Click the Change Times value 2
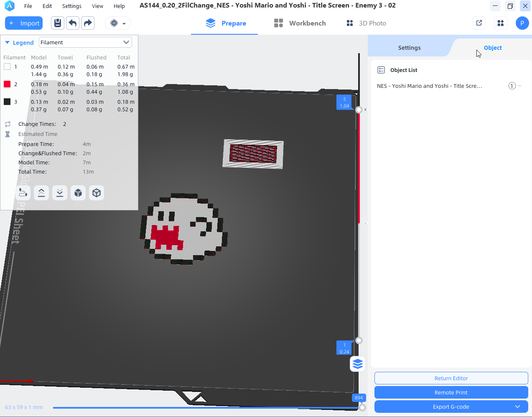This screenshot has height=417, width=532. (x=65, y=124)
